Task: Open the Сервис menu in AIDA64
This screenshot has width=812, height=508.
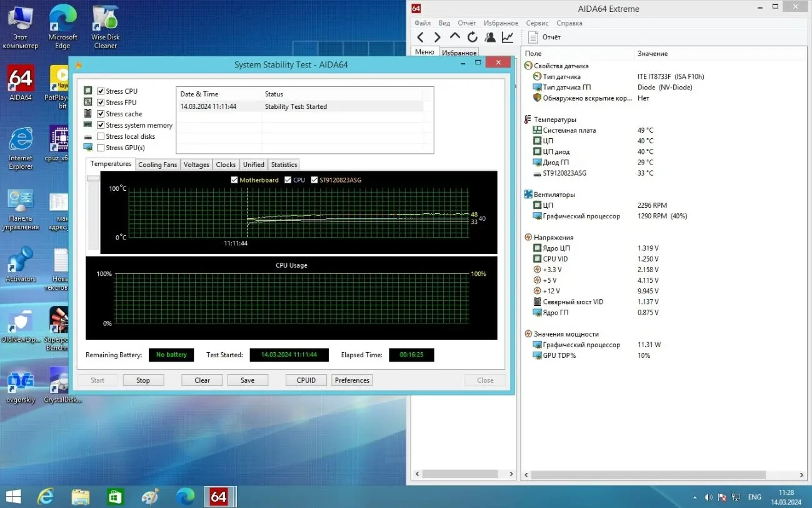Action: [x=536, y=23]
